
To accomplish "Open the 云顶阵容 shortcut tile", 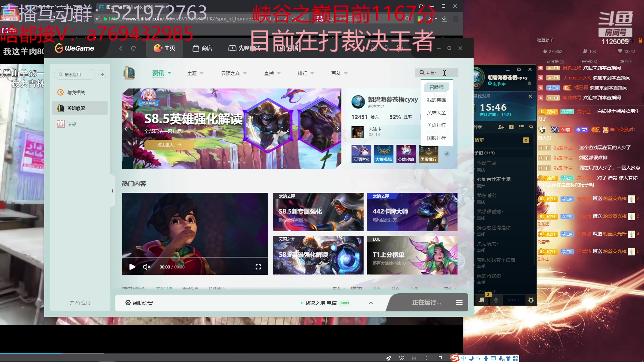I will [x=361, y=154].
